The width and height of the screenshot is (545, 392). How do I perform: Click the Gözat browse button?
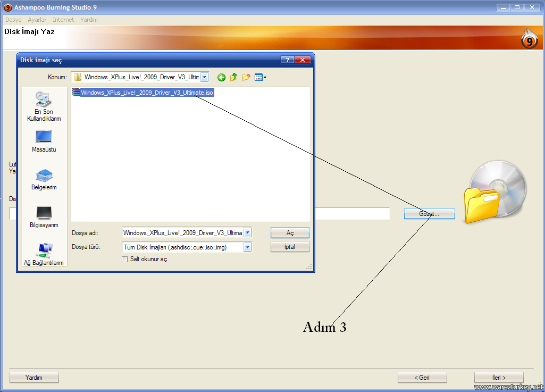click(x=429, y=214)
